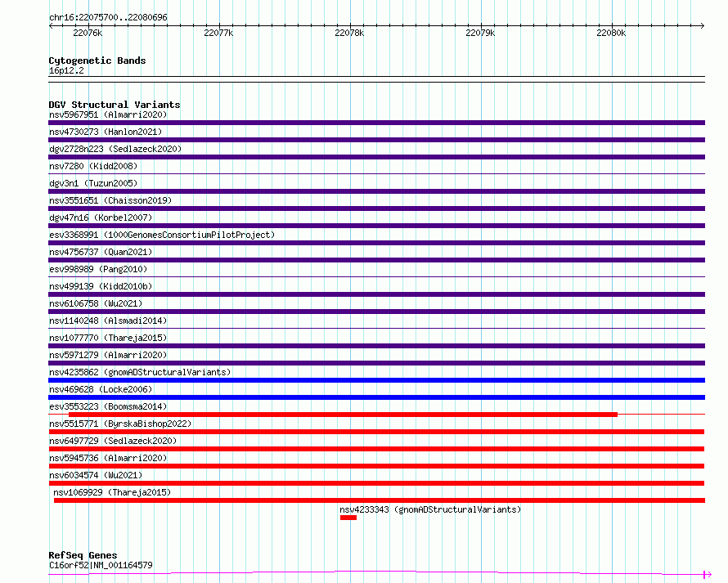Select variant nsv1069929 (Thareja2015)
The height and width of the screenshot is (583, 728).
click(112, 492)
